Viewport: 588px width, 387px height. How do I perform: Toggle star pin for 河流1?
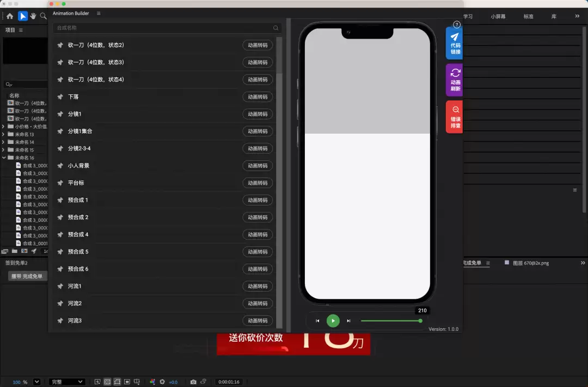click(60, 286)
